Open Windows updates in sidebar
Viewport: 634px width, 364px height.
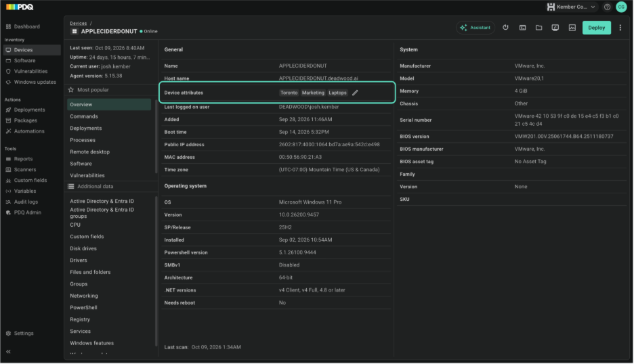35,82
